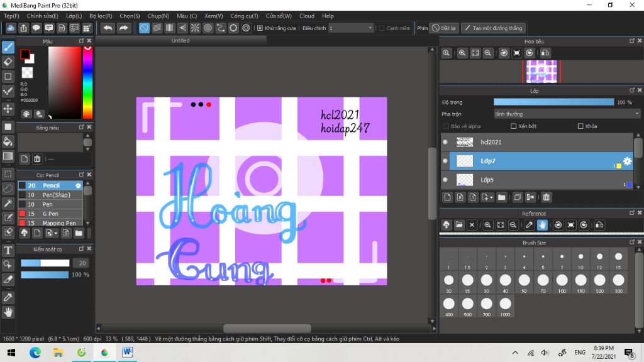
Task: Open the Lớp(L) menu
Action: (74, 16)
